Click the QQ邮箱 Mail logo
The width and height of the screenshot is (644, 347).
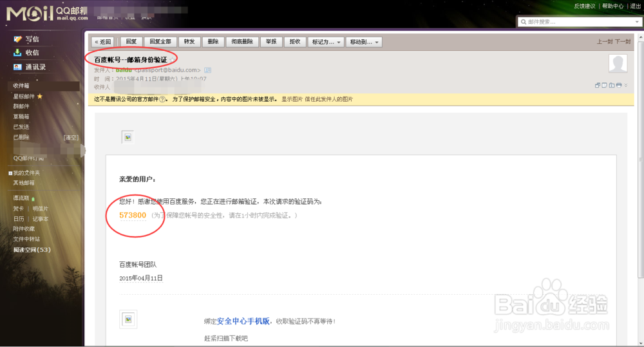point(47,14)
